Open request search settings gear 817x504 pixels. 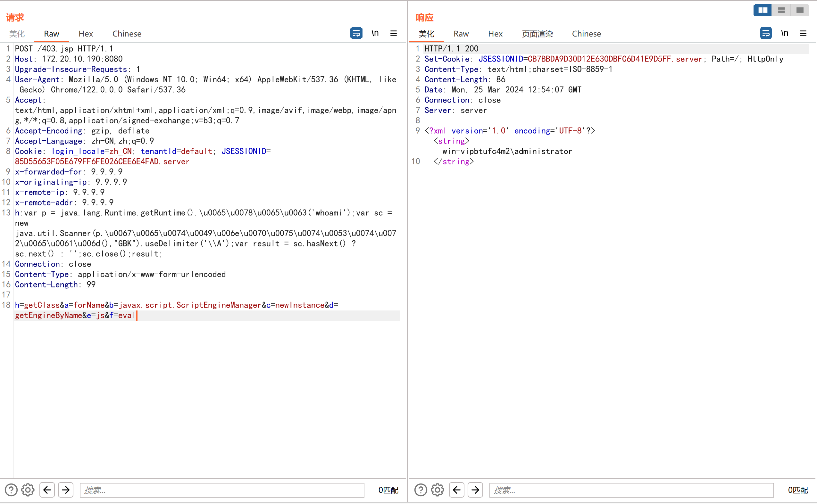28,490
